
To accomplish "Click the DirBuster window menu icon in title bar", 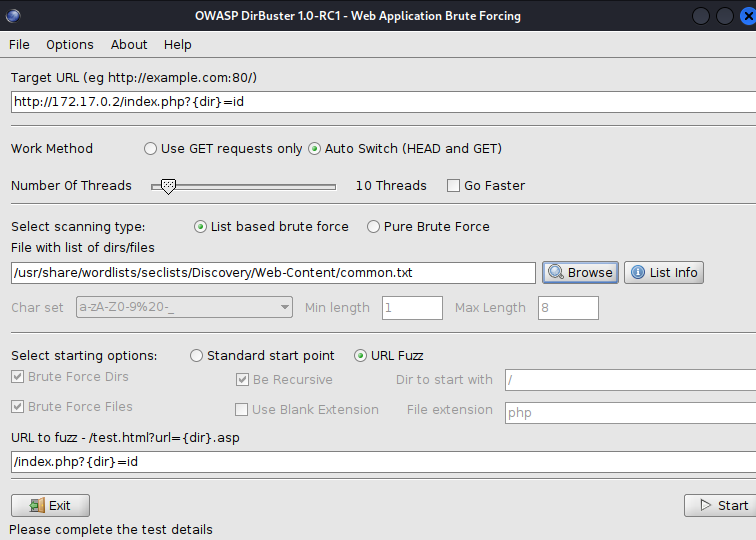I will pyautogui.click(x=13, y=16).
